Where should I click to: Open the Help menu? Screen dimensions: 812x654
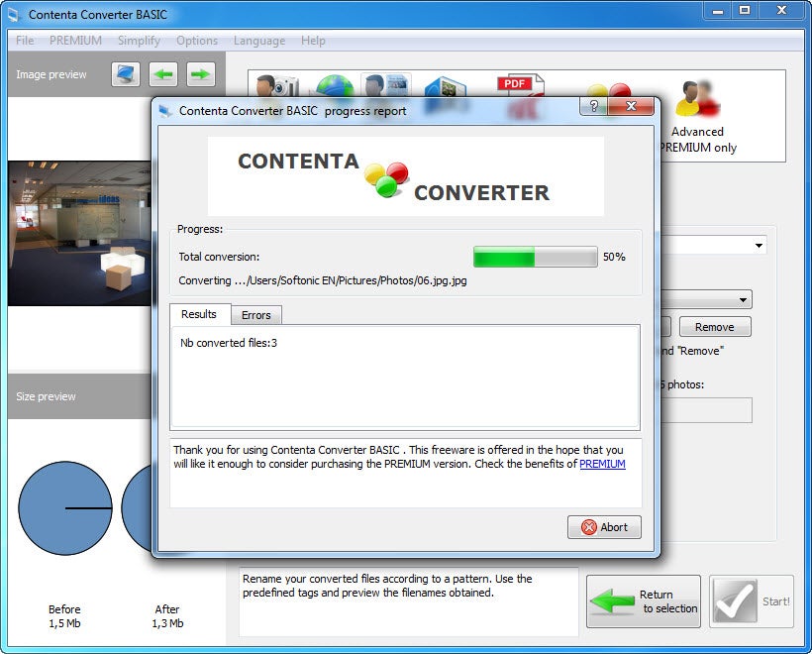(313, 41)
